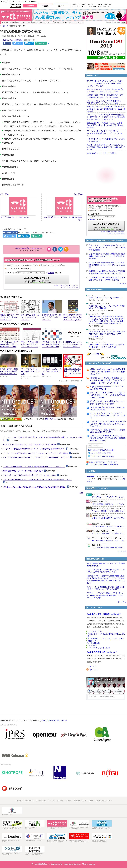
Task: Open the Think IT footer logo
Action: tap(34, 824)
